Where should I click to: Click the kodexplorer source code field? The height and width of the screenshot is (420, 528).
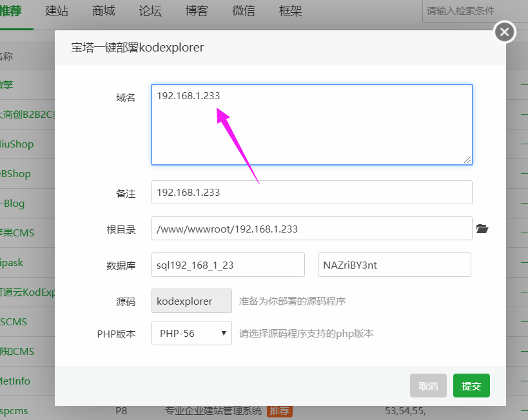pyautogui.click(x=191, y=301)
